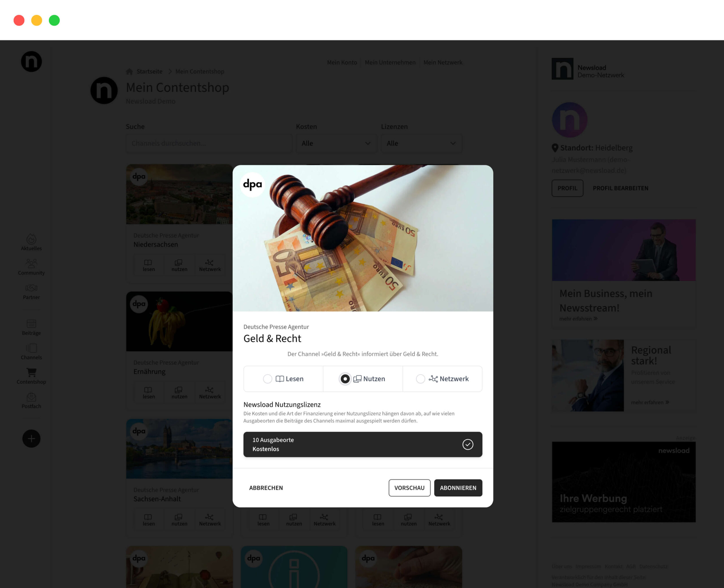Viewport: 724px width, 588px height.
Task: Choose the Netzwerk radio option
Action: click(421, 379)
